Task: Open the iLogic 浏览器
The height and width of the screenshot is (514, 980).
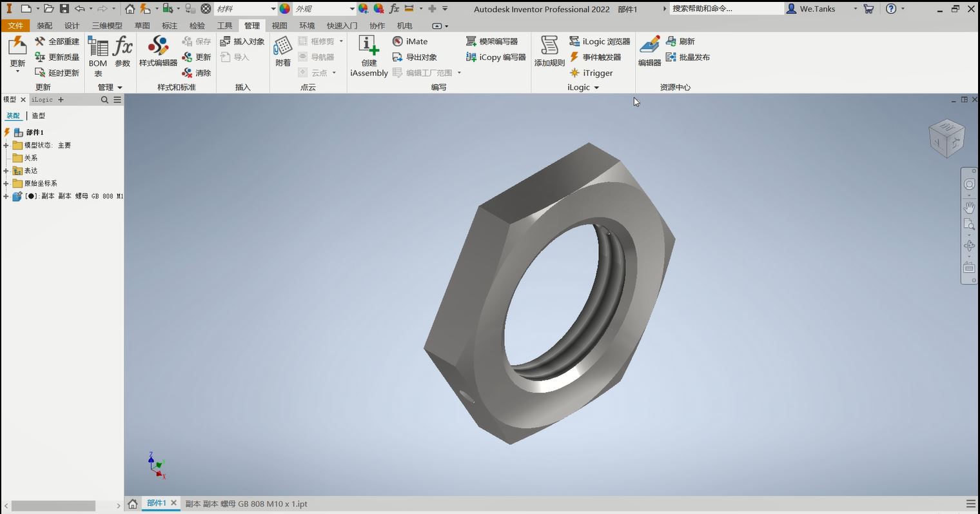Action: [x=600, y=41]
